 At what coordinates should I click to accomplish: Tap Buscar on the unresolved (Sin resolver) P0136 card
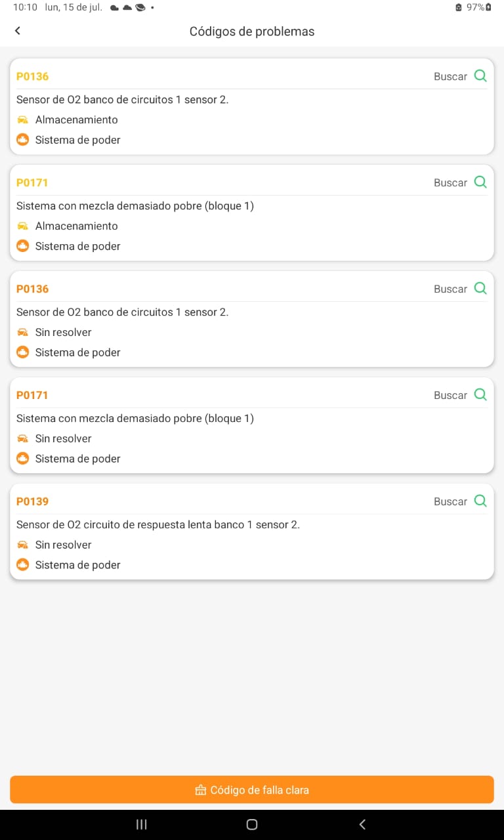(450, 289)
